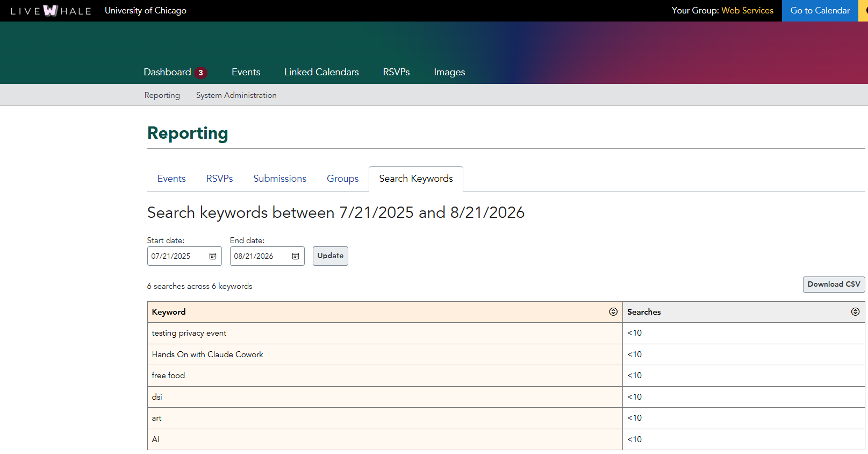Focus the Start date input field

pyautogui.click(x=184, y=256)
